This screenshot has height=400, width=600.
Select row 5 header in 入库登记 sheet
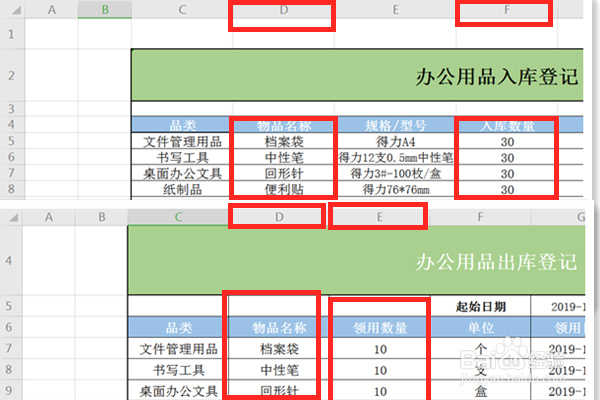pyautogui.click(x=11, y=141)
